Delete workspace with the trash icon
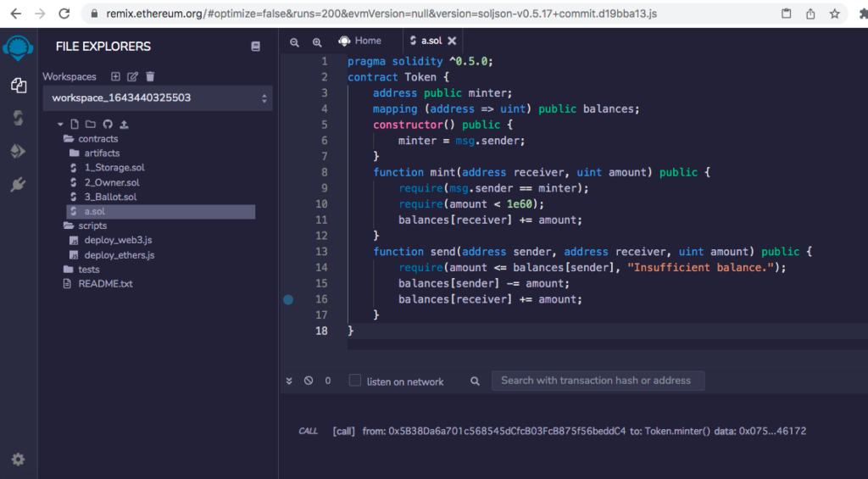The image size is (868, 479). [150, 76]
